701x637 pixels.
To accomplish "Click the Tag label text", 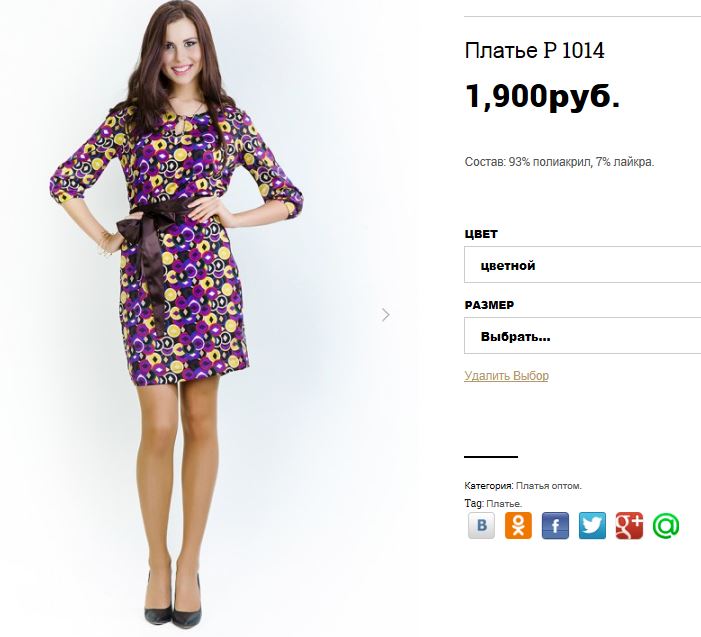I will [x=474, y=503].
